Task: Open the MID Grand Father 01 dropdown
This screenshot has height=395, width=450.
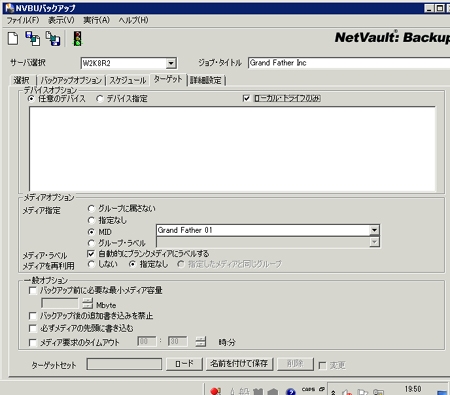Action: pyautogui.click(x=374, y=230)
